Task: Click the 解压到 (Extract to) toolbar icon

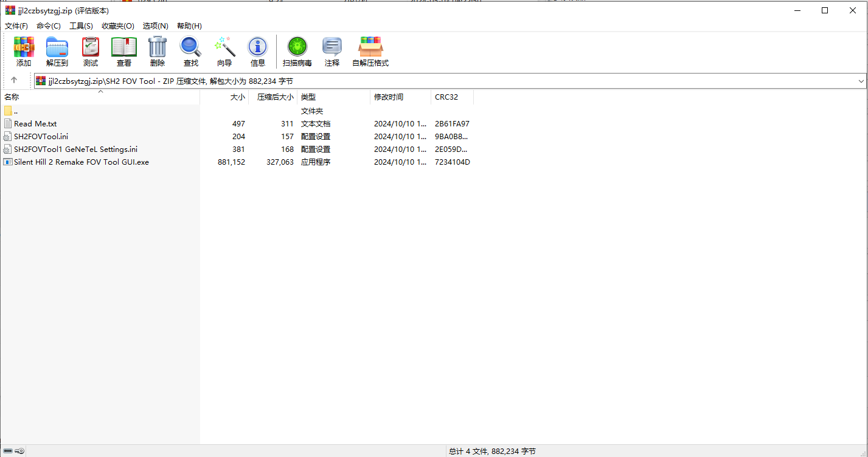Action: point(57,47)
